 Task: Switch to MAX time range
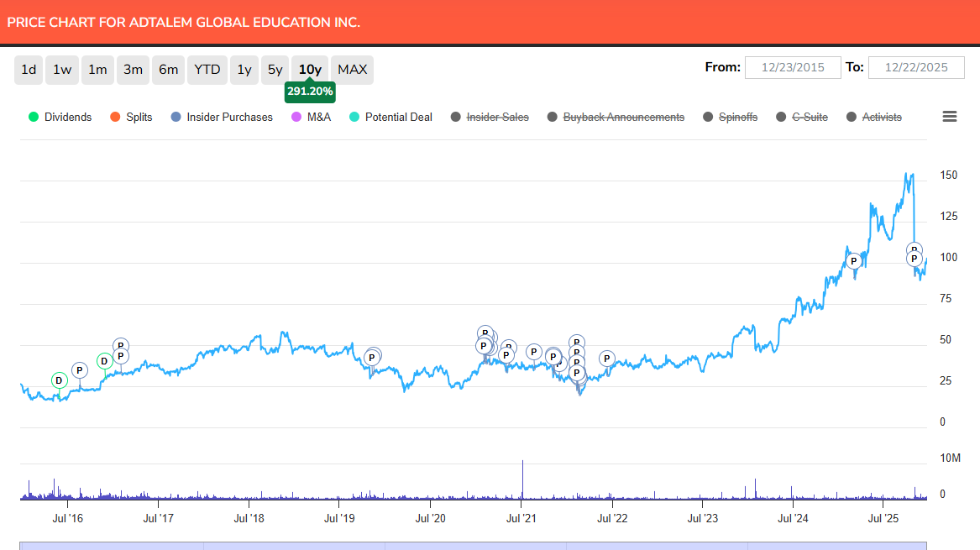point(352,70)
